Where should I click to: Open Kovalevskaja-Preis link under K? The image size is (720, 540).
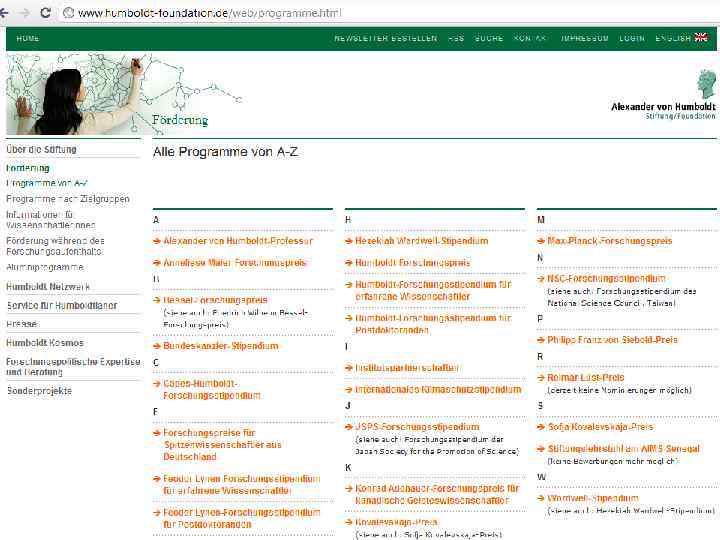pos(396,522)
